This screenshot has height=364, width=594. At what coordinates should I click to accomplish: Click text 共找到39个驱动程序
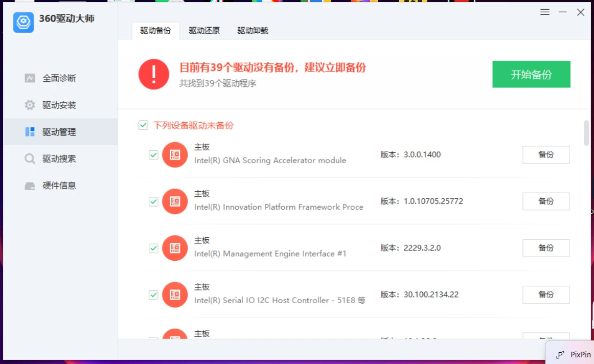pos(218,83)
